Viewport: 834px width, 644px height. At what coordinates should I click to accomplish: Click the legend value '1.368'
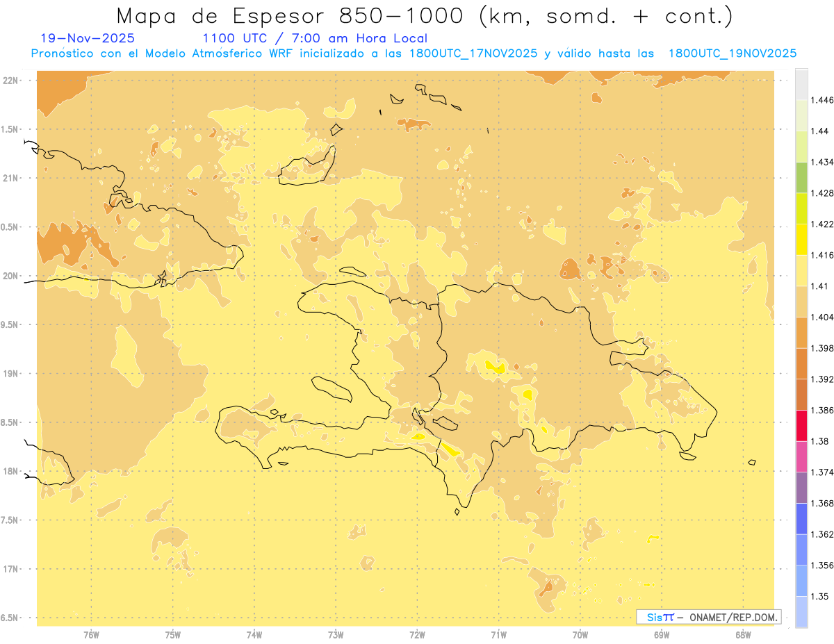[821, 503]
